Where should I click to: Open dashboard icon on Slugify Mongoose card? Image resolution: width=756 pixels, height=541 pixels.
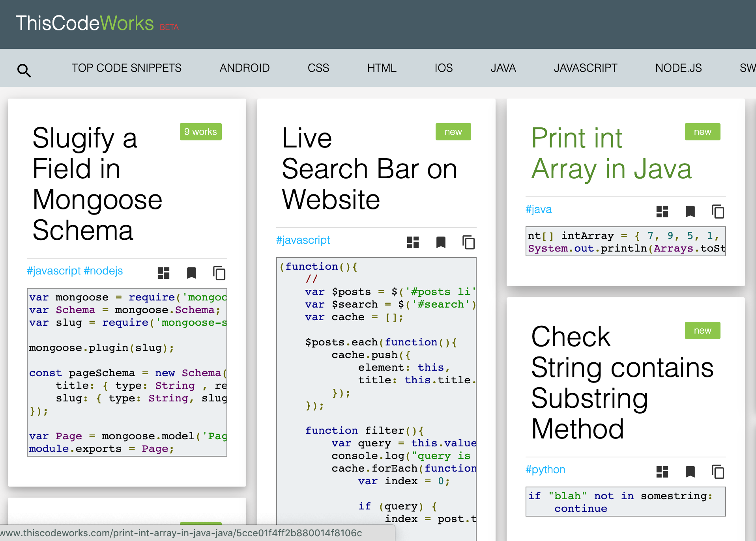click(x=163, y=273)
